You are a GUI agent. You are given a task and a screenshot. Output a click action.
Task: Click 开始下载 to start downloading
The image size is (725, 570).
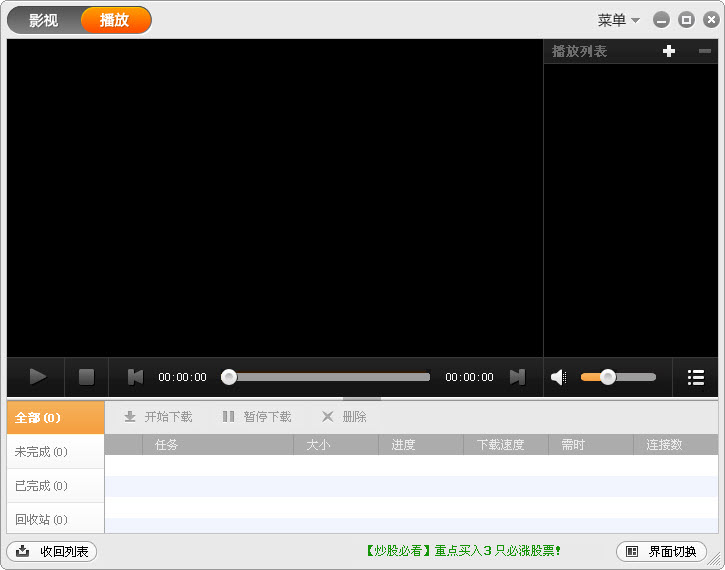click(158, 416)
